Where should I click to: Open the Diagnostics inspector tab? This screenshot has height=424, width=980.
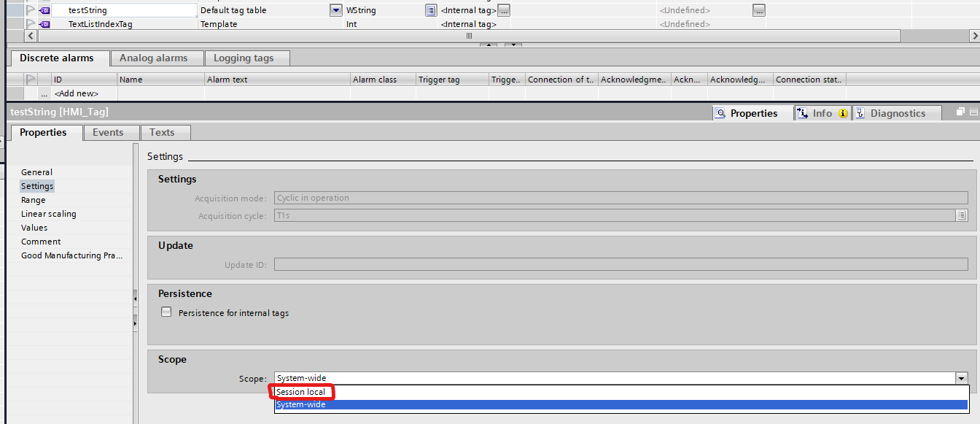898,113
